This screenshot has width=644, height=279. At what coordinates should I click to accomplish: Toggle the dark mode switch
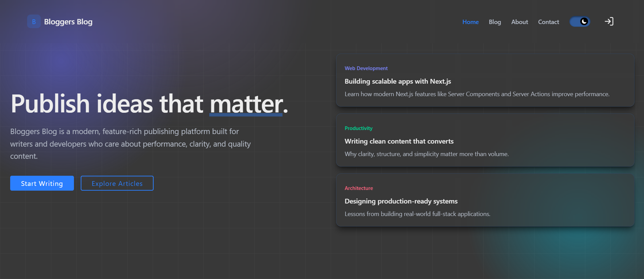pyautogui.click(x=580, y=22)
